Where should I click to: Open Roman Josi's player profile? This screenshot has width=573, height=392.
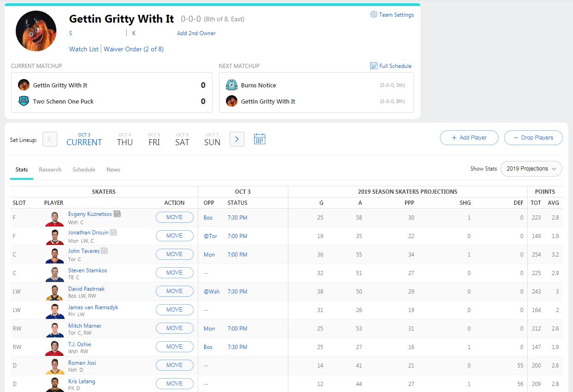pos(82,362)
